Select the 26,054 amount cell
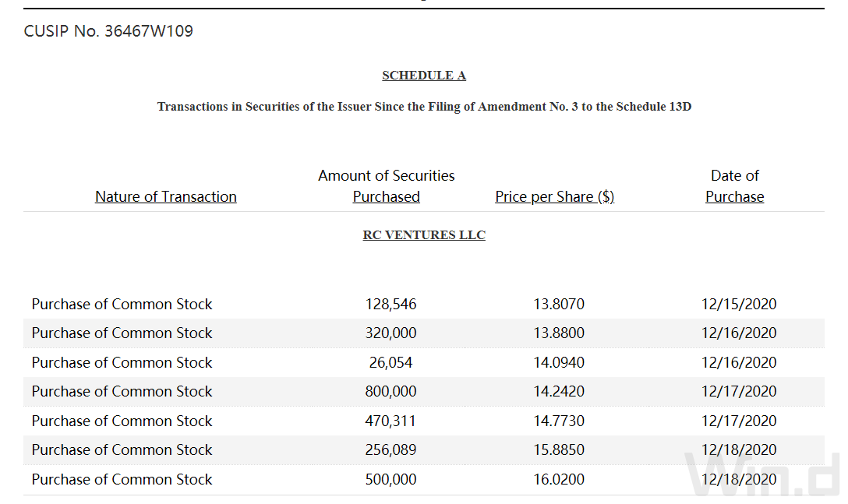This screenshot has height=504, width=848. click(x=390, y=362)
